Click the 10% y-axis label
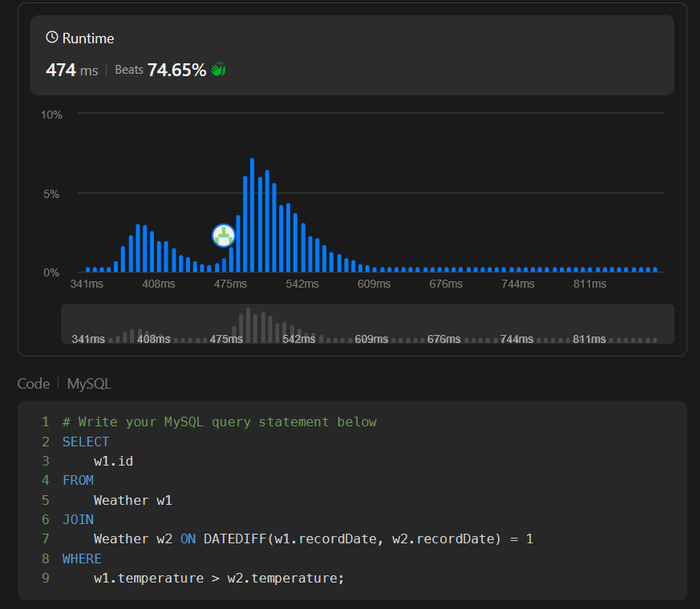 click(51, 115)
